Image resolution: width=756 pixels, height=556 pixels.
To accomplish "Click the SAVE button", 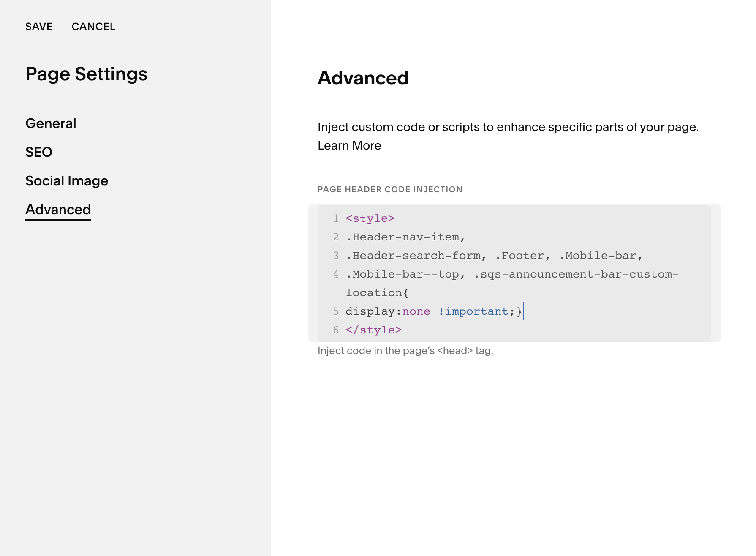I will point(39,27).
